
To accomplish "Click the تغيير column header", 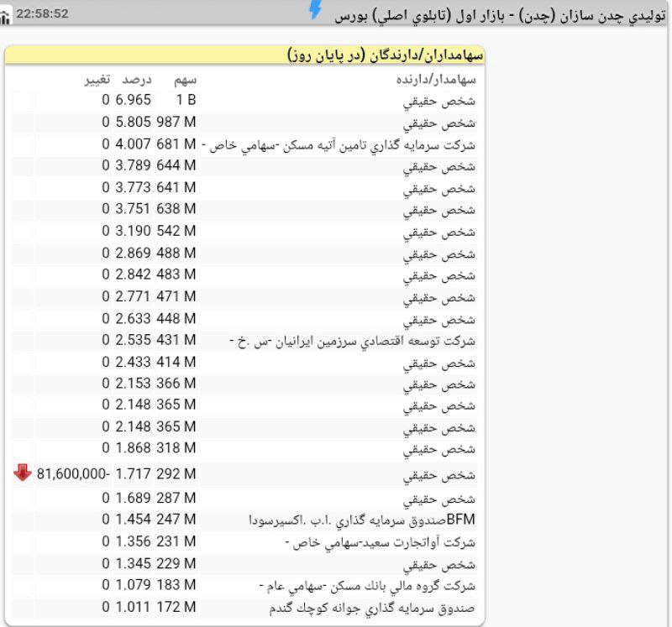I will click(x=95, y=80).
